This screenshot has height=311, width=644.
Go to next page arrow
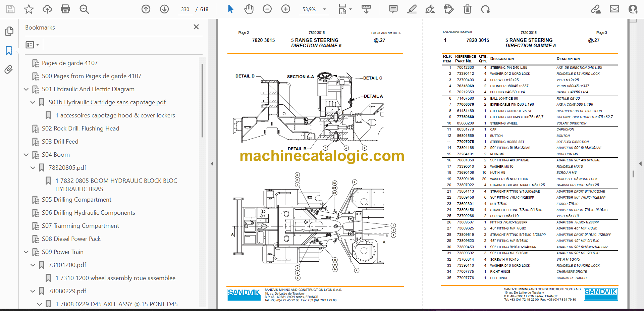click(x=164, y=9)
